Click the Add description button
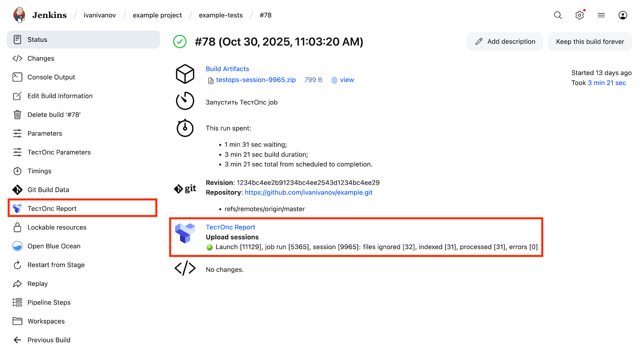Viewport: 644px width, 362px height. (x=505, y=41)
